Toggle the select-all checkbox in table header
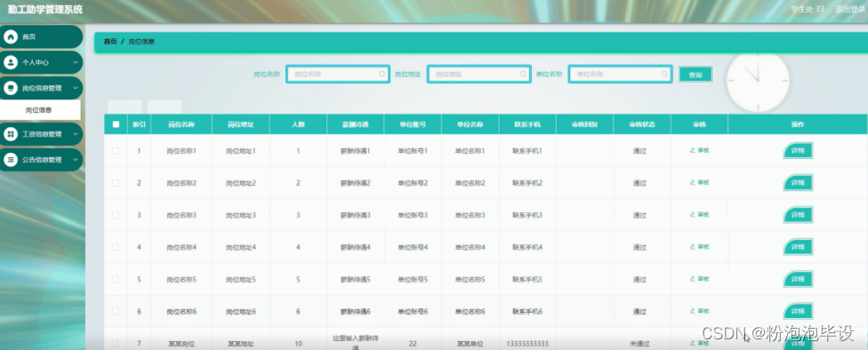The width and height of the screenshot is (868, 350). 116,124
